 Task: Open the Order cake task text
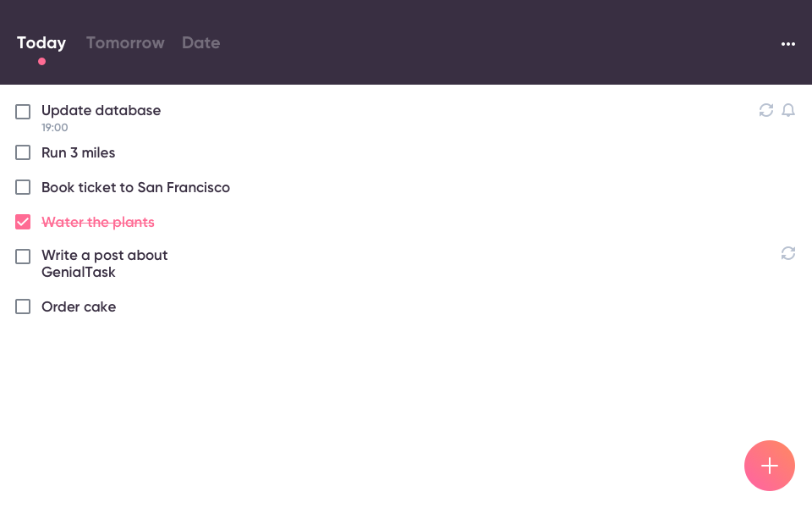79,306
